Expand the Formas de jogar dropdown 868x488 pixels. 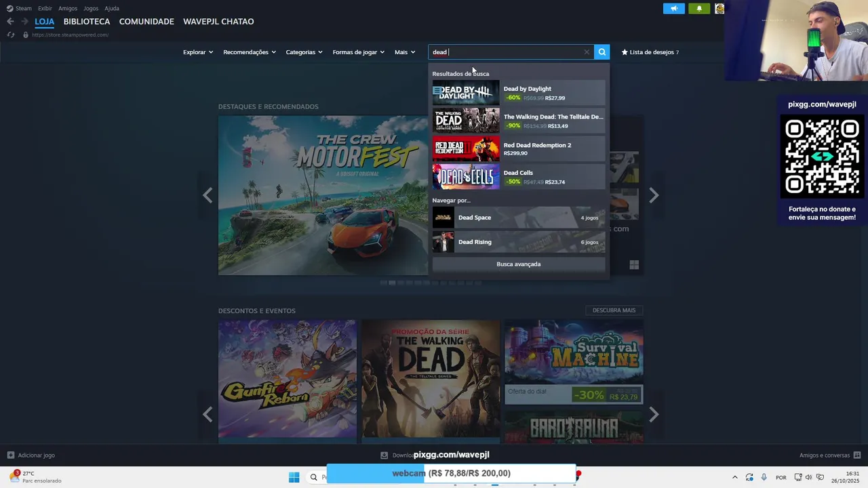359,52
